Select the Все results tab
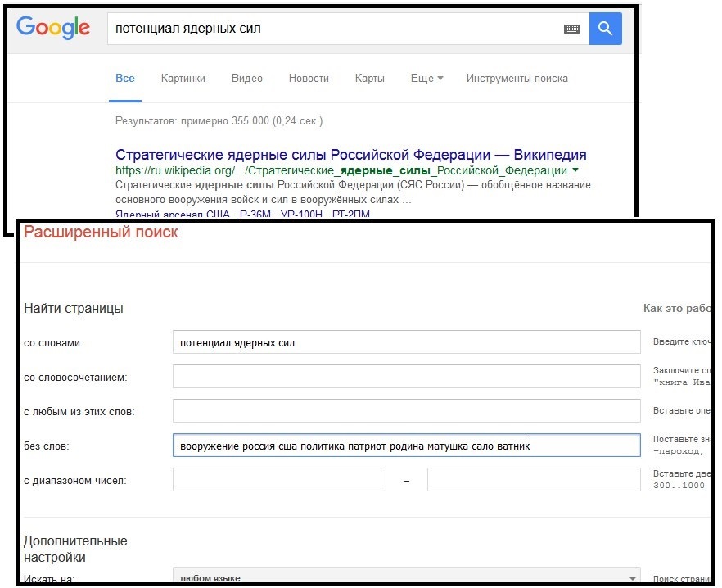722x588 pixels. coord(125,79)
